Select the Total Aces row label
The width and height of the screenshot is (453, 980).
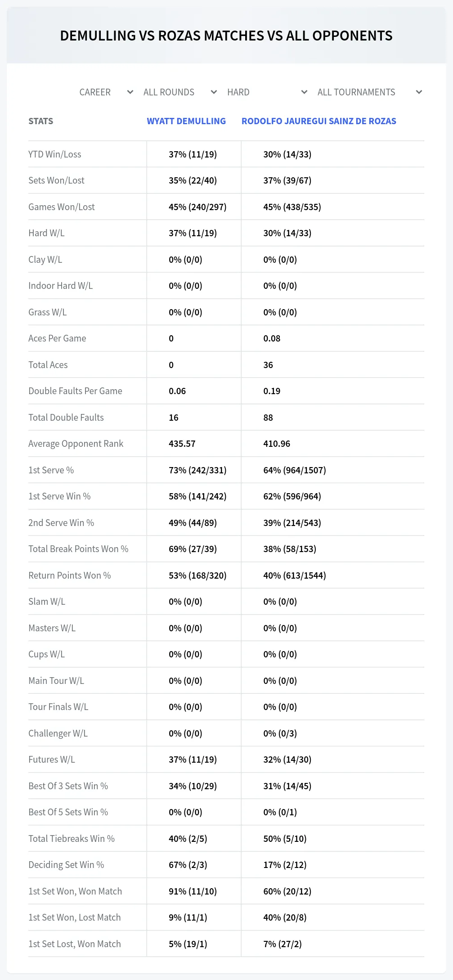pos(48,365)
